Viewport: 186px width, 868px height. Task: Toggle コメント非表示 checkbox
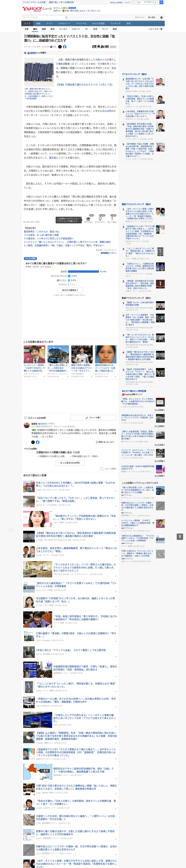pos(102,469)
